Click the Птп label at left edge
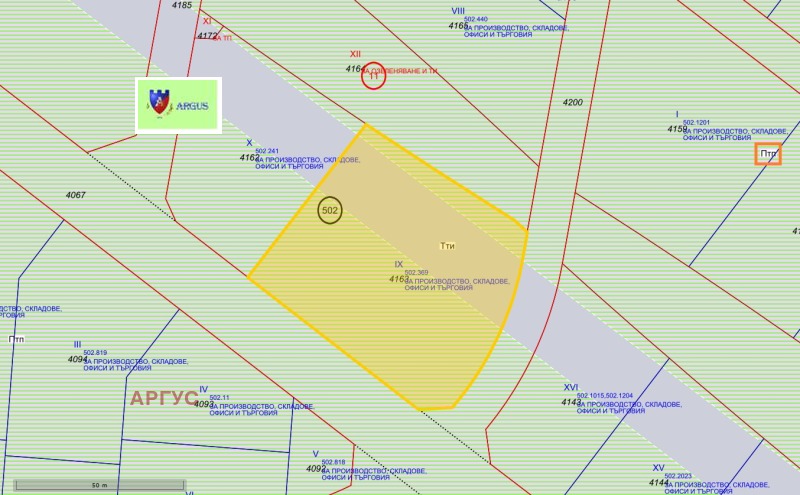This screenshot has width=800, height=495. tap(16, 340)
